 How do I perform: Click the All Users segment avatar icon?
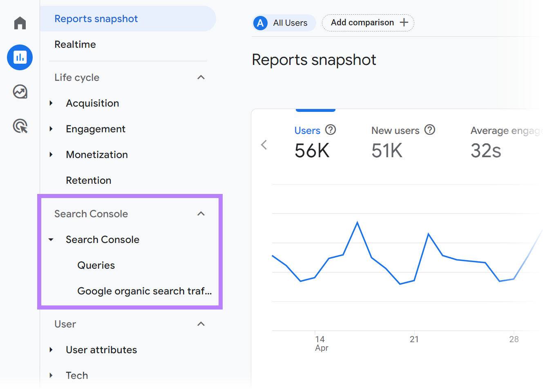tap(260, 23)
